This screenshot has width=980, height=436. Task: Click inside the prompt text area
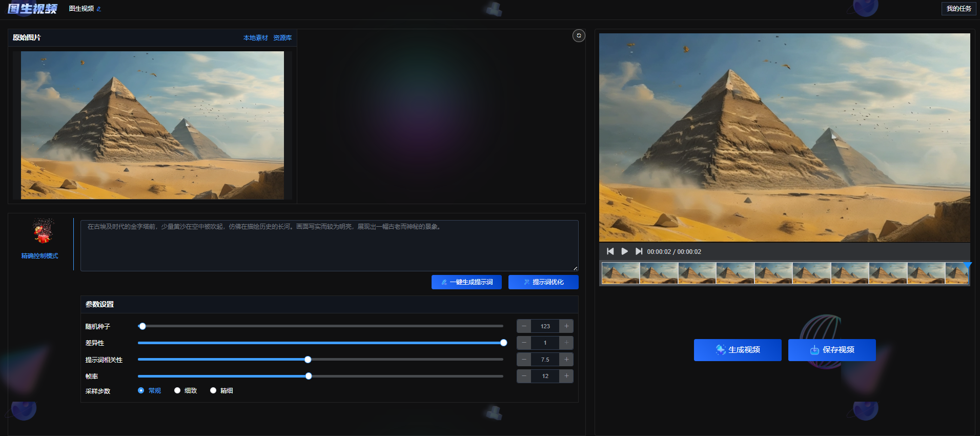tap(329, 246)
